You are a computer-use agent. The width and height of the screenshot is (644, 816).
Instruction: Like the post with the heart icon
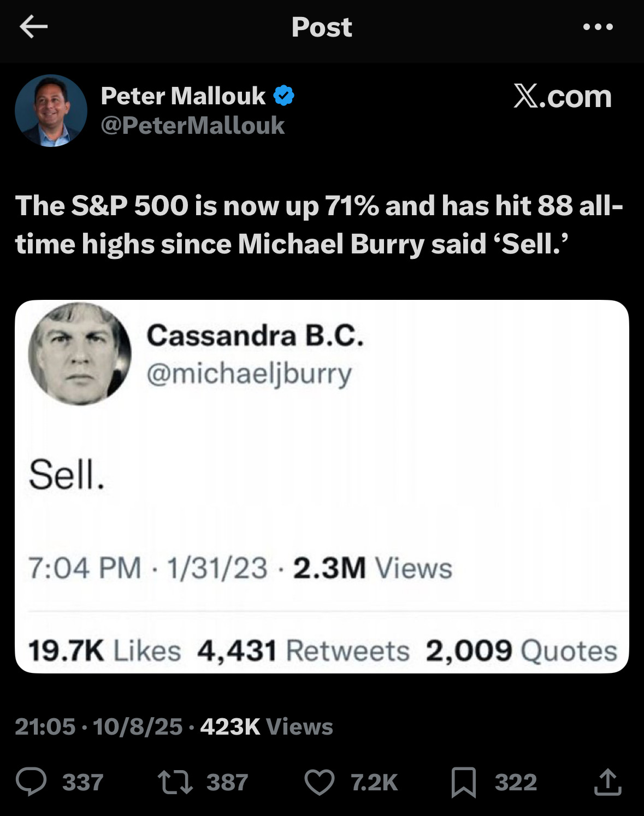point(319,782)
